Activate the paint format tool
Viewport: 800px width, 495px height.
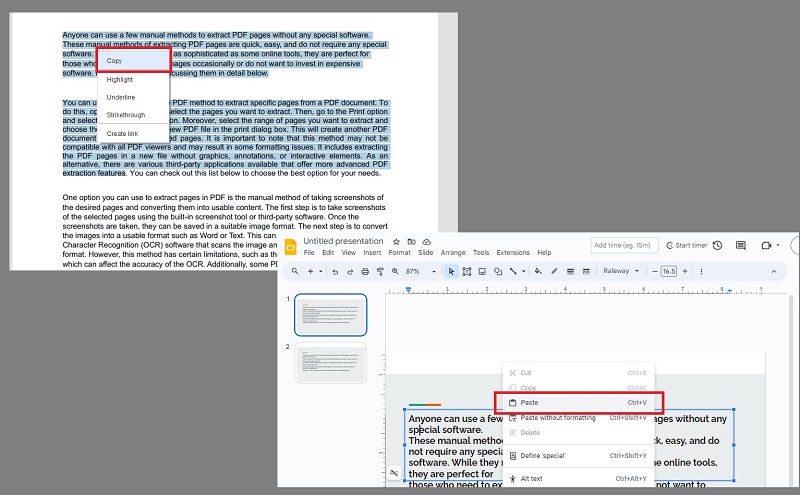click(380, 271)
